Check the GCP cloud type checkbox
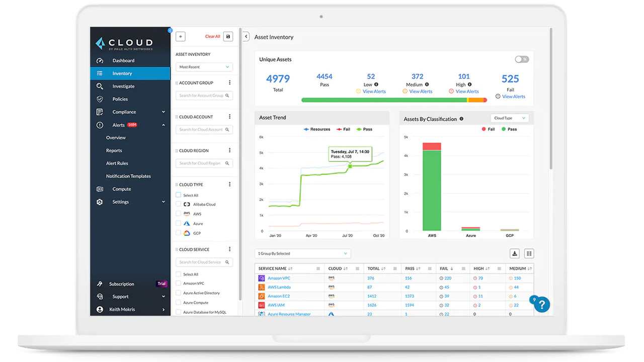644x362 pixels. pyautogui.click(x=178, y=233)
